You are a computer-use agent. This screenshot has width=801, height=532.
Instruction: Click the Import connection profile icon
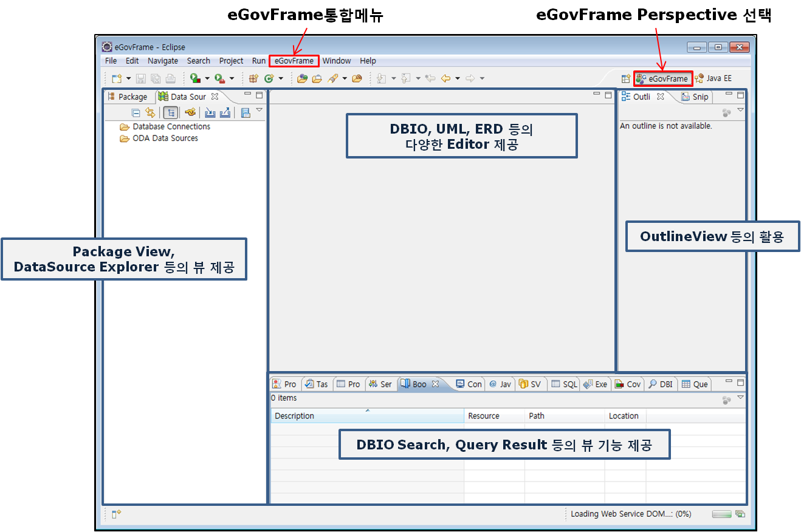point(211,112)
